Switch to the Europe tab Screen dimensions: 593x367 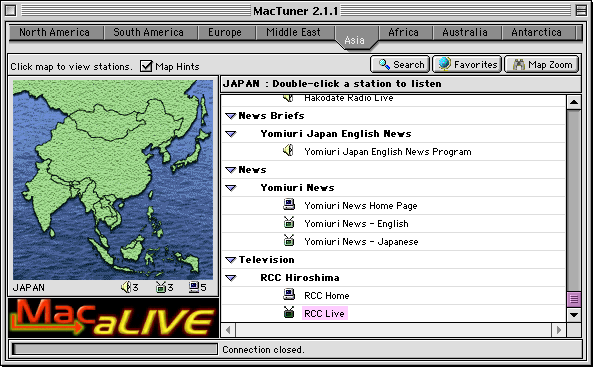click(225, 33)
